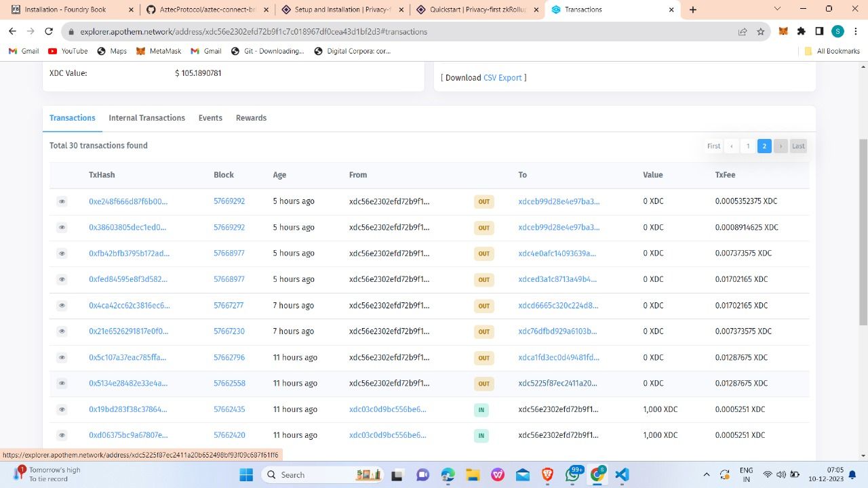Open the Internal Transactions tab
The height and width of the screenshot is (488, 868).
(146, 118)
